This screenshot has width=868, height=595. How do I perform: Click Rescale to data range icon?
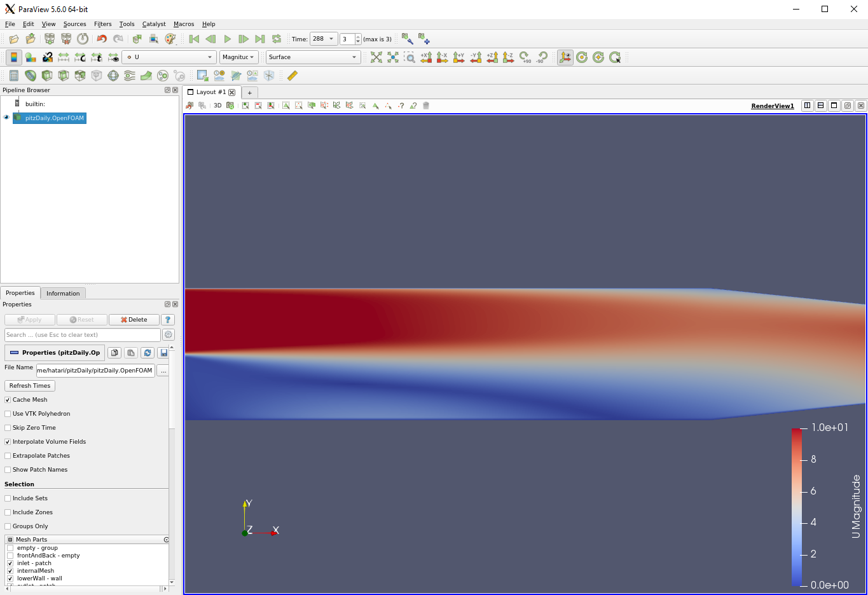click(64, 57)
